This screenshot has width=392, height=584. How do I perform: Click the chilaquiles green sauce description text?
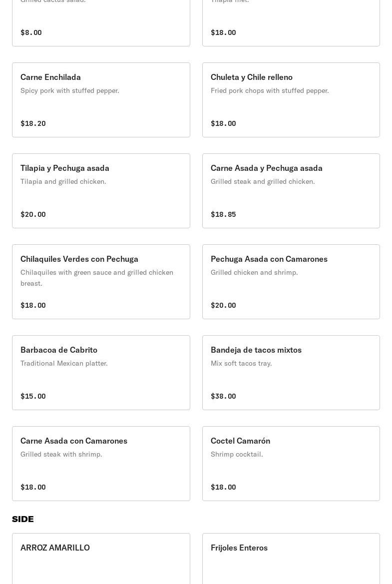97,278
